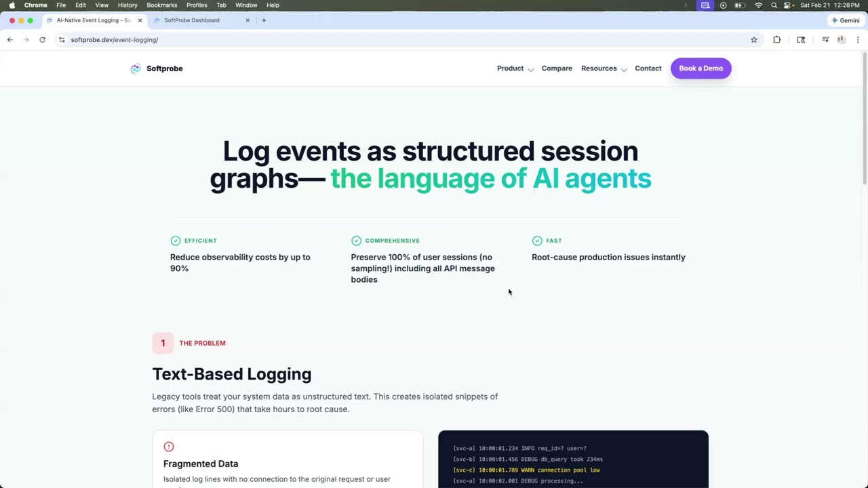The height and width of the screenshot is (488, 868).
Task: Close the AI-Native Event Logging tab
Action: click(140, 20)
